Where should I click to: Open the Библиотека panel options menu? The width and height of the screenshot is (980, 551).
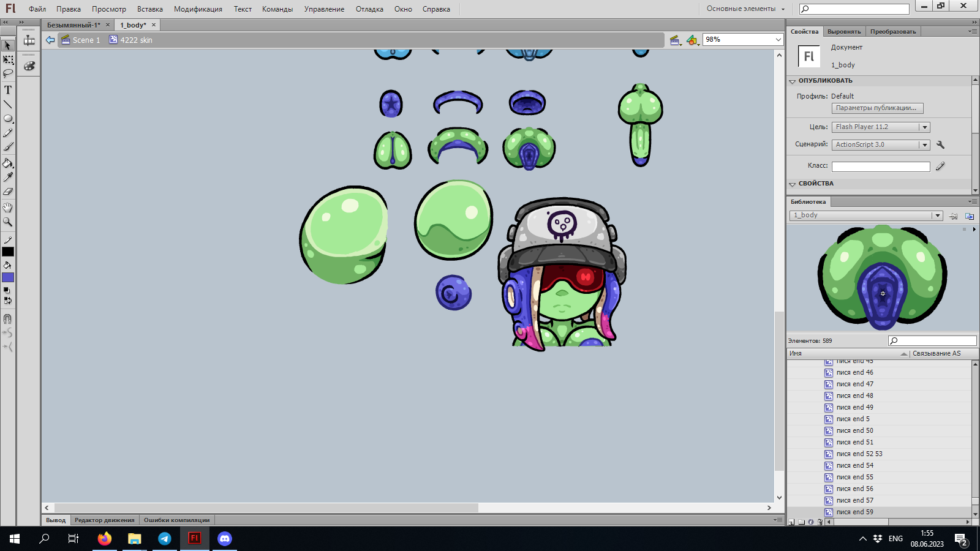pos(973,201)
